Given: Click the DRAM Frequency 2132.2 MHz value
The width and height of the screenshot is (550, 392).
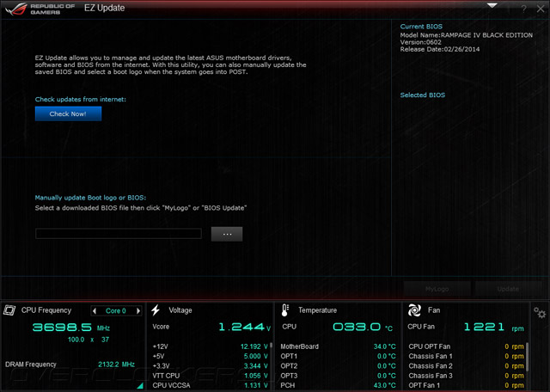Looking at the screenshot, I should [116, 364].
